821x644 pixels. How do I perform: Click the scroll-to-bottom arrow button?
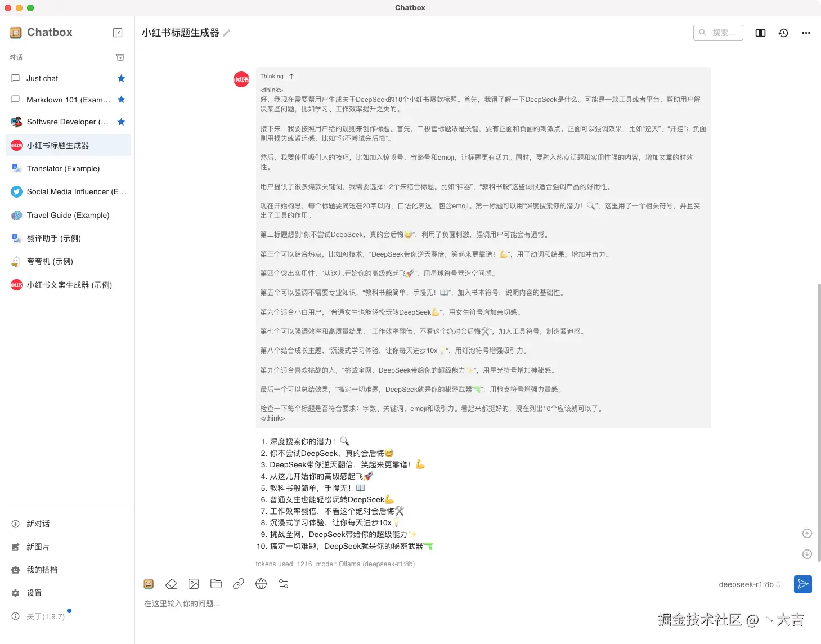[x=807, y=554]
